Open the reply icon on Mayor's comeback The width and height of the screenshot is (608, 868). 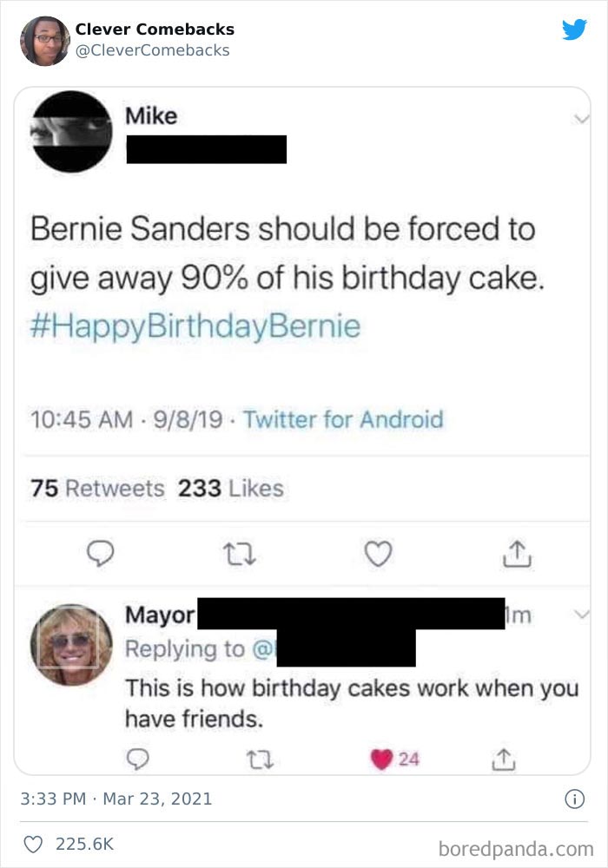tap(138, 759)
